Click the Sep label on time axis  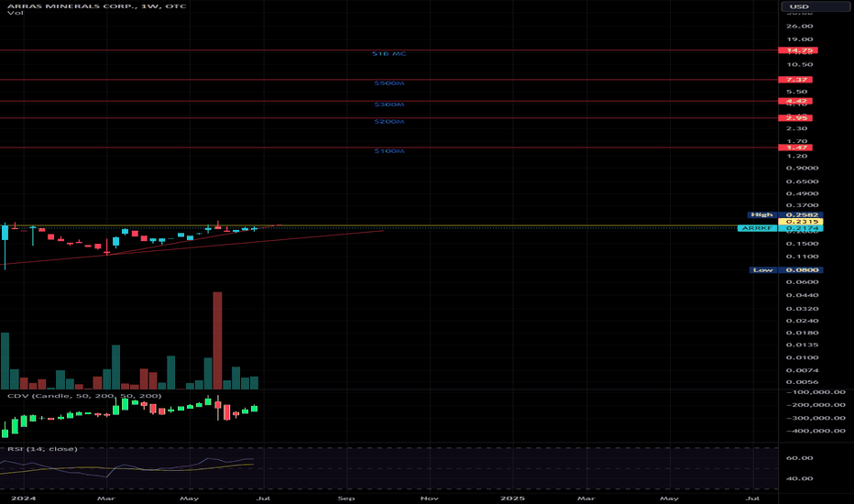346,498
